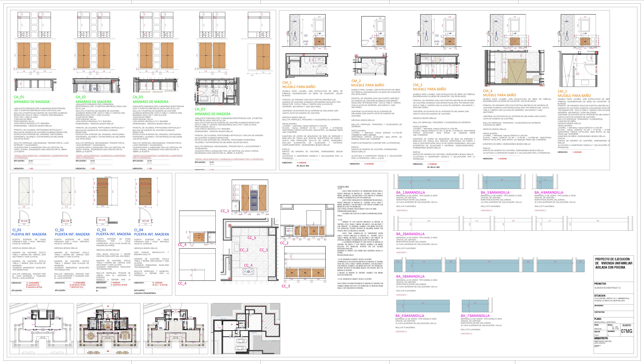Select the sheet number 07MG
The width and height of the screenshot is (644, 364).
627,331
